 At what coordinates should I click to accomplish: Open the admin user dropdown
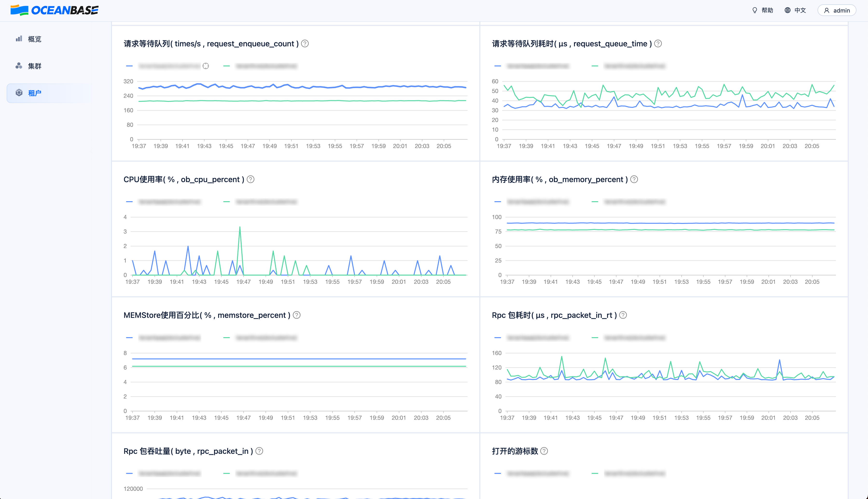coord(836,10)
